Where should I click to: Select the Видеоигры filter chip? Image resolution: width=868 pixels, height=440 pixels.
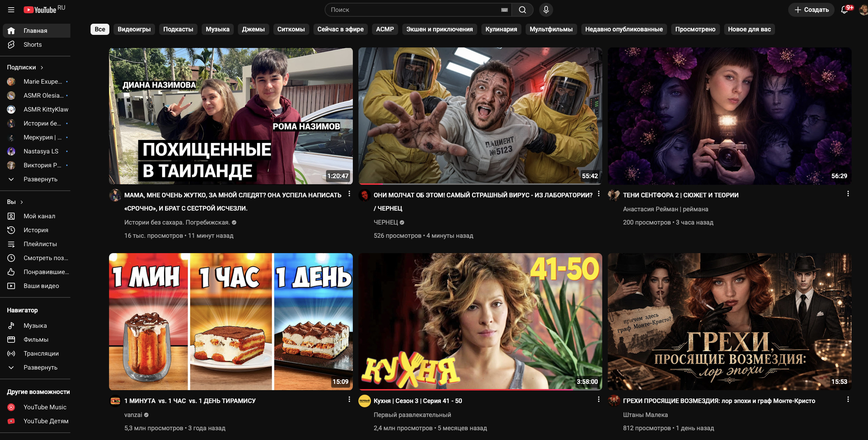tap(134, 29)
